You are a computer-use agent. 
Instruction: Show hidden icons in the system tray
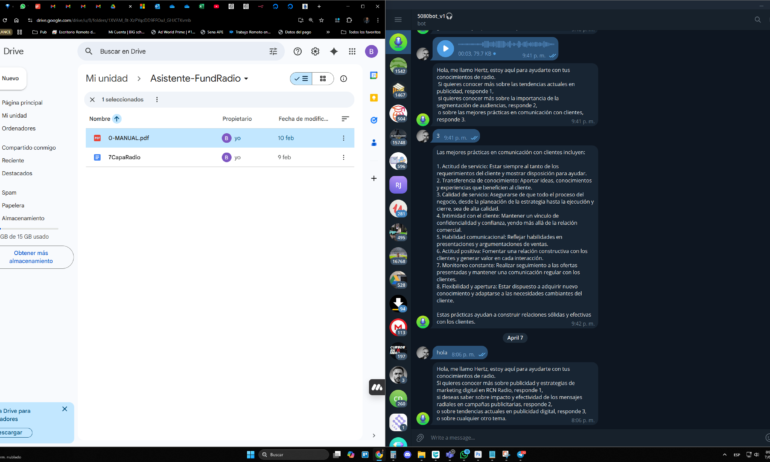coord(724,455)
